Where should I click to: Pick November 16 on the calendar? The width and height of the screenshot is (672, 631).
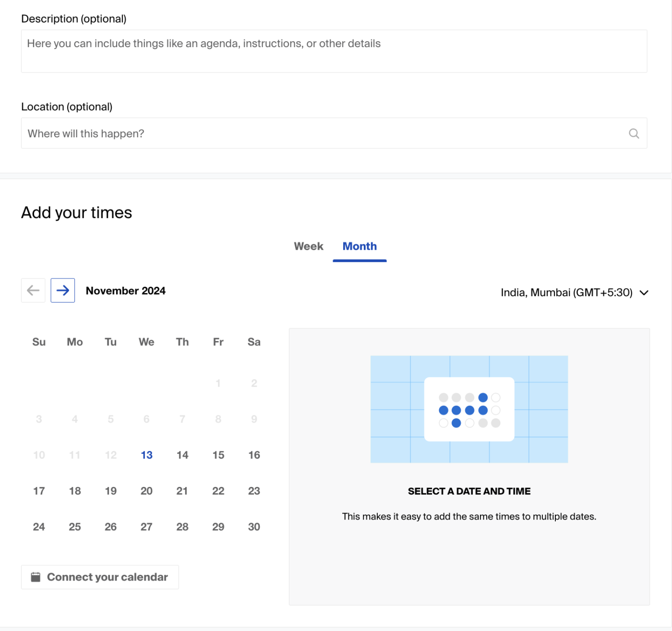[x=254, y=455]
